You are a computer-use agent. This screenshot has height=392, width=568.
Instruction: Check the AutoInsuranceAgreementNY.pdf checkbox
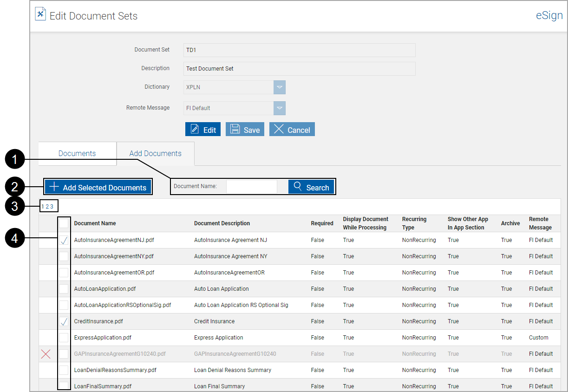pyautogui.click(x=64, y=256)
